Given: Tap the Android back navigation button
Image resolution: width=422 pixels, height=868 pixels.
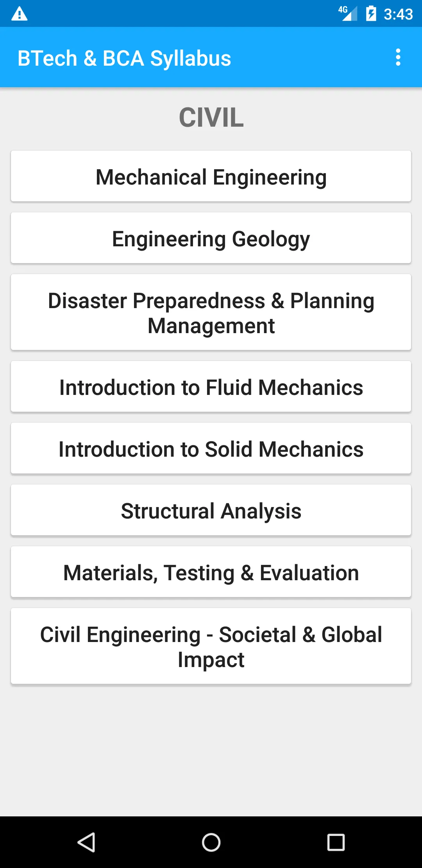Looking at the screenshot, I should [86, 842].
